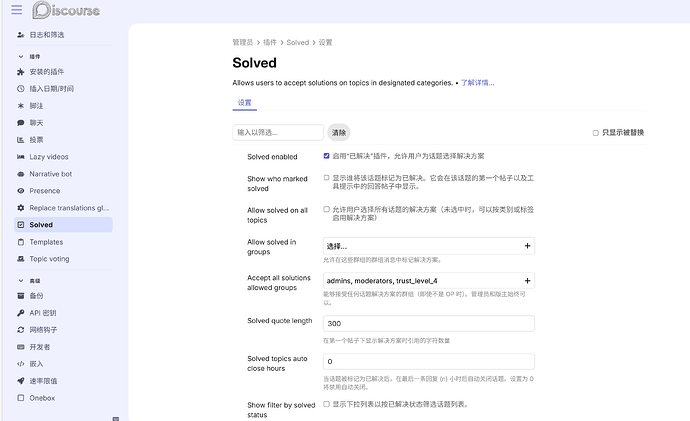Click Solved in the breadcrumb
This screenshot has height=421, width=690.
pyautogui.click(x=298, y=42)
